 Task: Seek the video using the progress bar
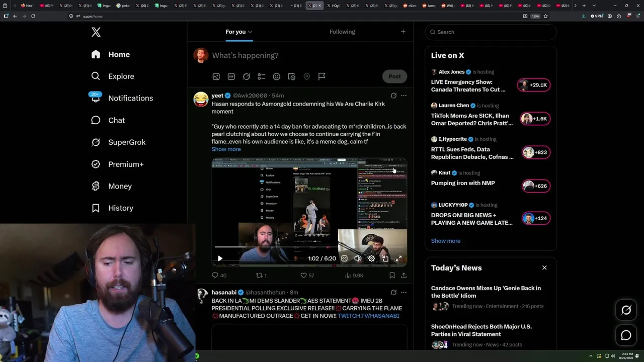(x=309, y=247)
